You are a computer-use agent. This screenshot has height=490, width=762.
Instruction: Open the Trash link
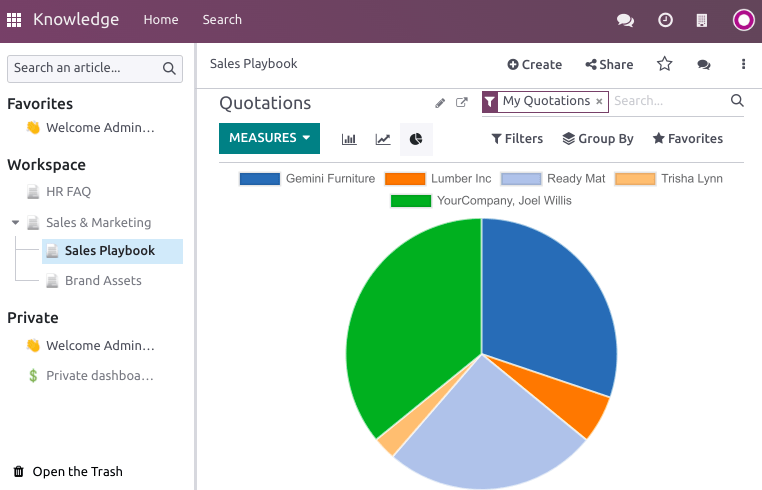[77, 472]
